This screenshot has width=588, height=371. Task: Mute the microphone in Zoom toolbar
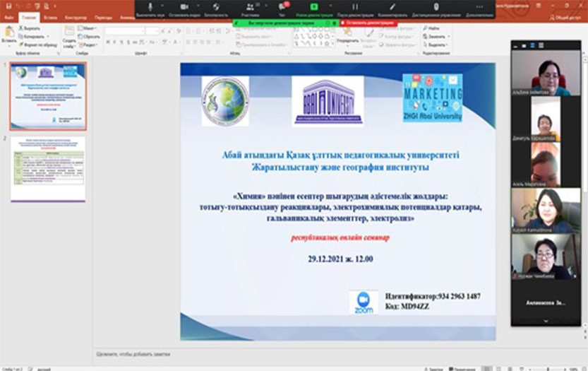pyautogui.click(x=150, y=7)
